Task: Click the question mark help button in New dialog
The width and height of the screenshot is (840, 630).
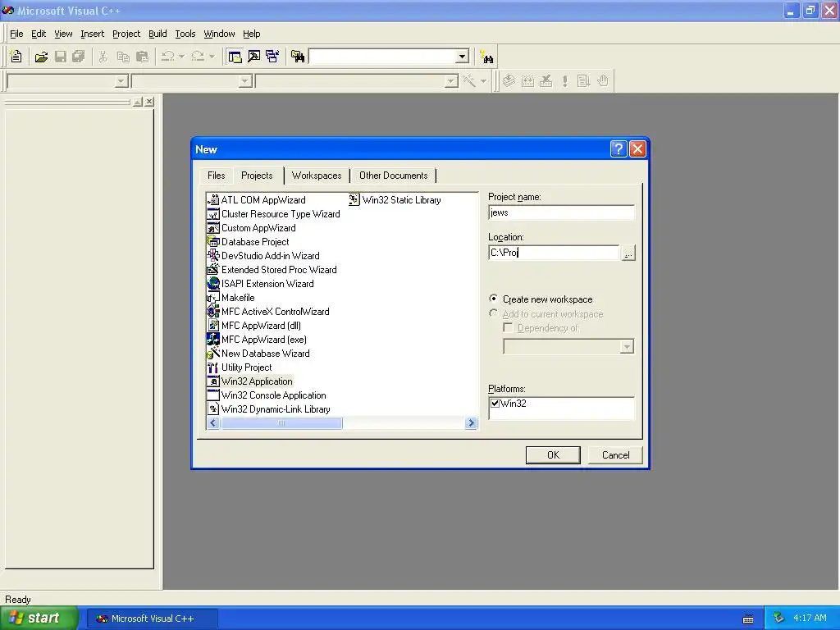Action: pyautogui.click(x=619, y=149)
